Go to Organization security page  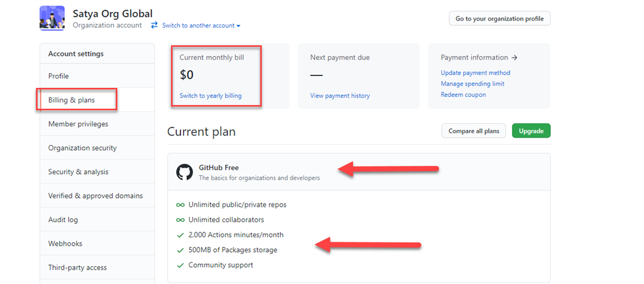pos(82,148)
